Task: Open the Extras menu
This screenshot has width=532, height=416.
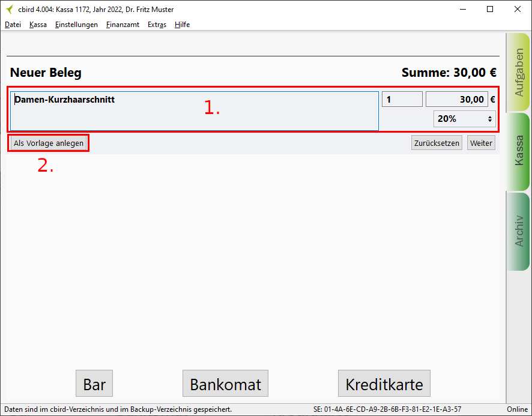Action: pos(157,25)
